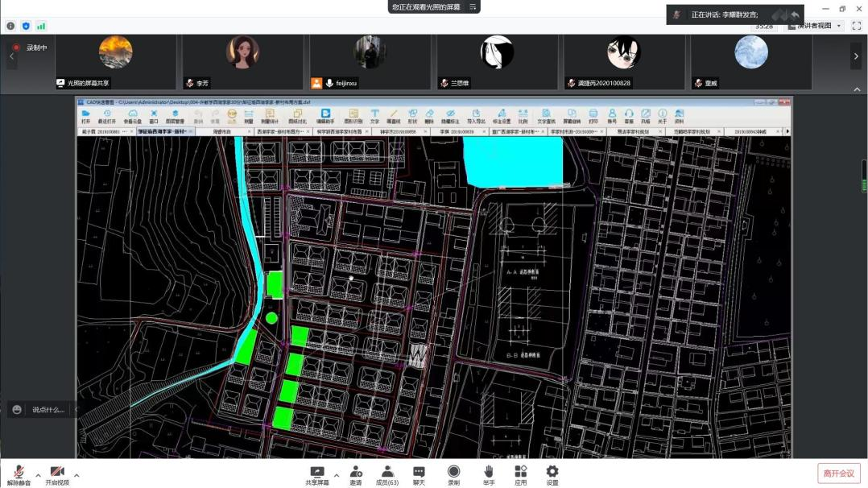This screenshot has width=868, height=488.
Task: Open the 图层管理 layer manager
Action: pyautogui.click(x=175, y=116)
